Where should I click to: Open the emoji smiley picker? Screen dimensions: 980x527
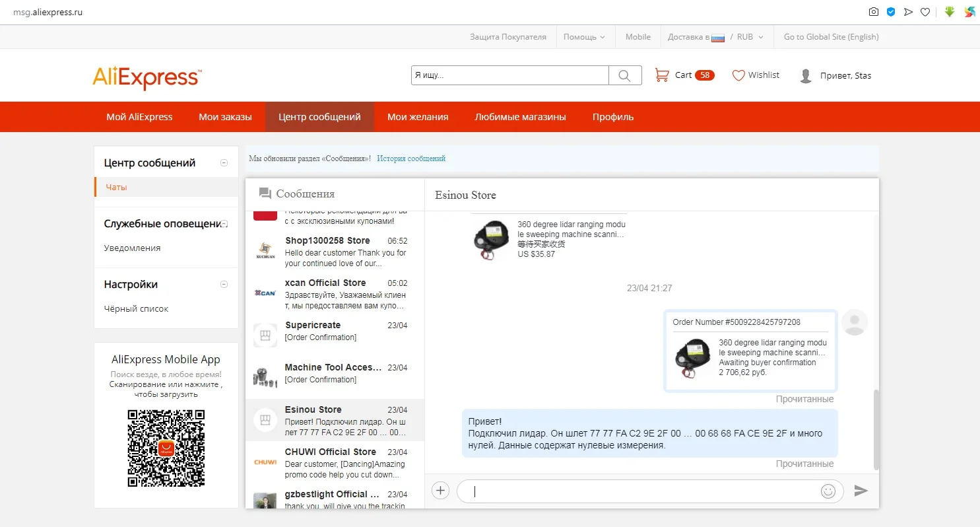[x=828, y=491]
